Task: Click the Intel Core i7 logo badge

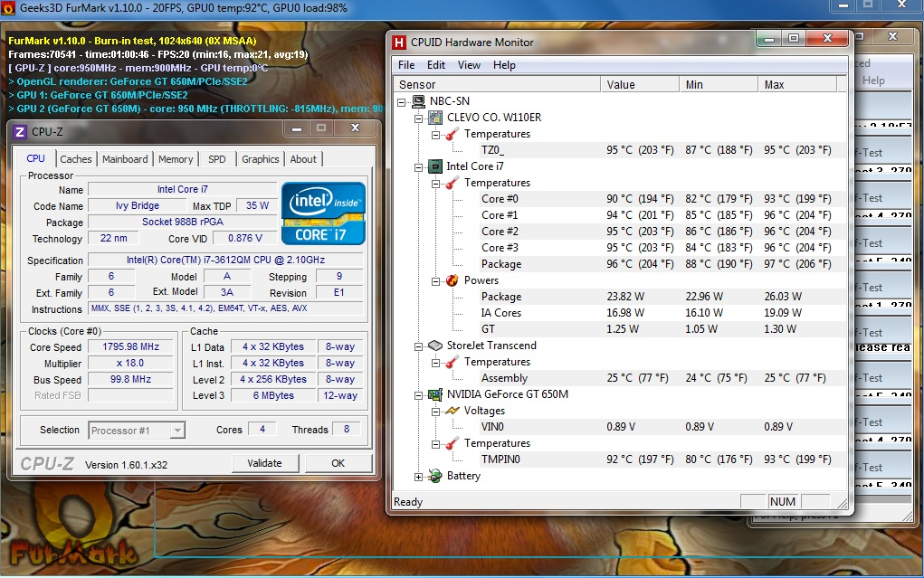Action: (323, 213)
